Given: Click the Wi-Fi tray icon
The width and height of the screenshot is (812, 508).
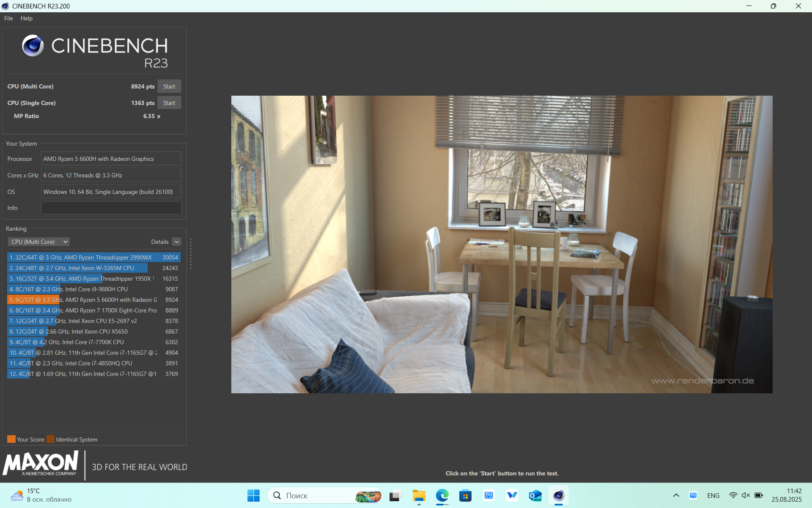Looking at the screenshot, I should pos(733,495).
